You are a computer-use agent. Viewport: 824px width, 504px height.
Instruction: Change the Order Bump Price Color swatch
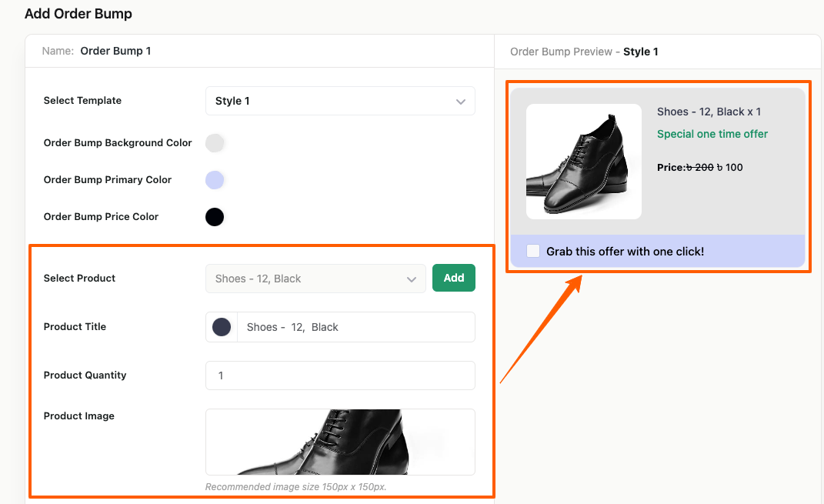215,217
